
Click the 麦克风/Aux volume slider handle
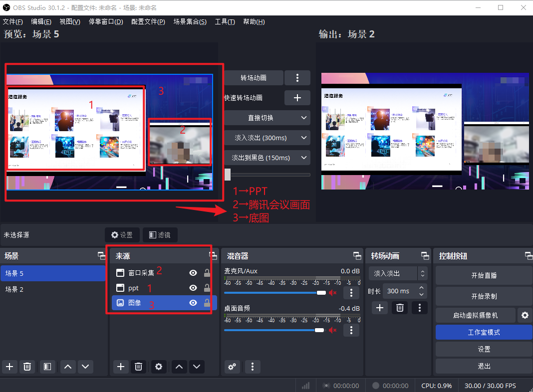click(321, 293)
